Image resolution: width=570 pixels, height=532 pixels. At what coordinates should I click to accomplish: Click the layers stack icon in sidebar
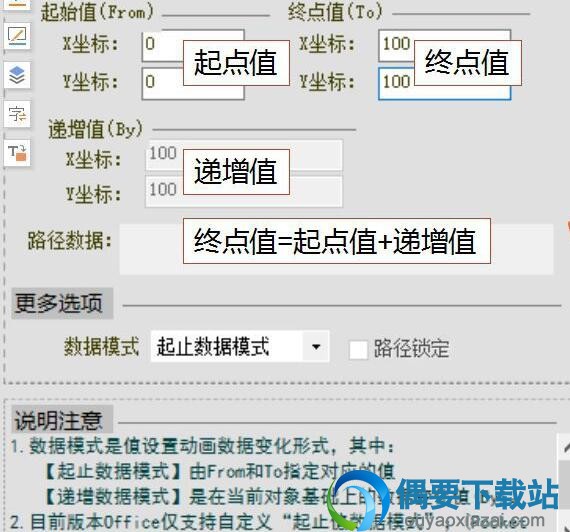(17, 75)
